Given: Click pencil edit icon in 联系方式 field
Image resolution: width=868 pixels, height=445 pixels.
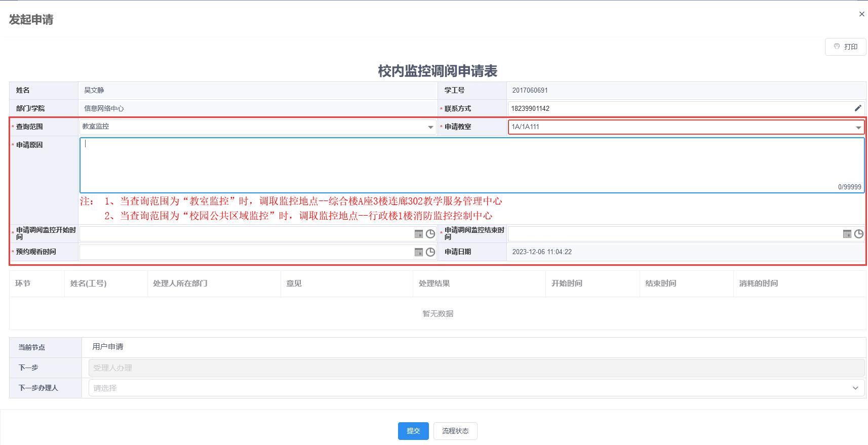Looking at the screenshot, I should pos(858,108).
